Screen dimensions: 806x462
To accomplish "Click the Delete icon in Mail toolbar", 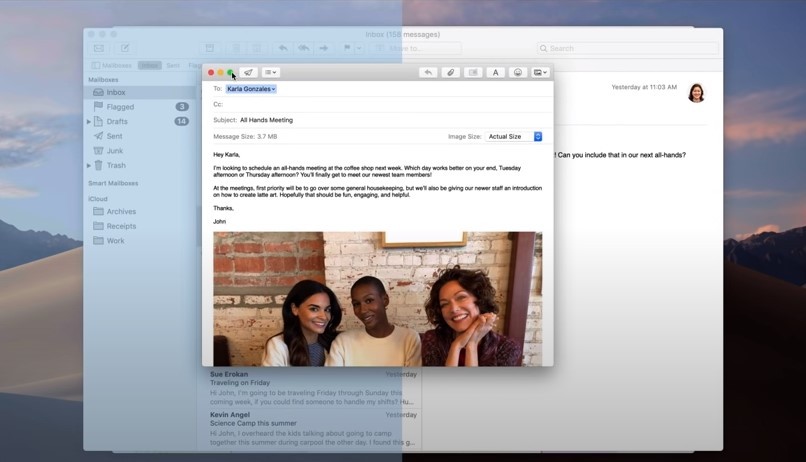I will click(236, 48).
